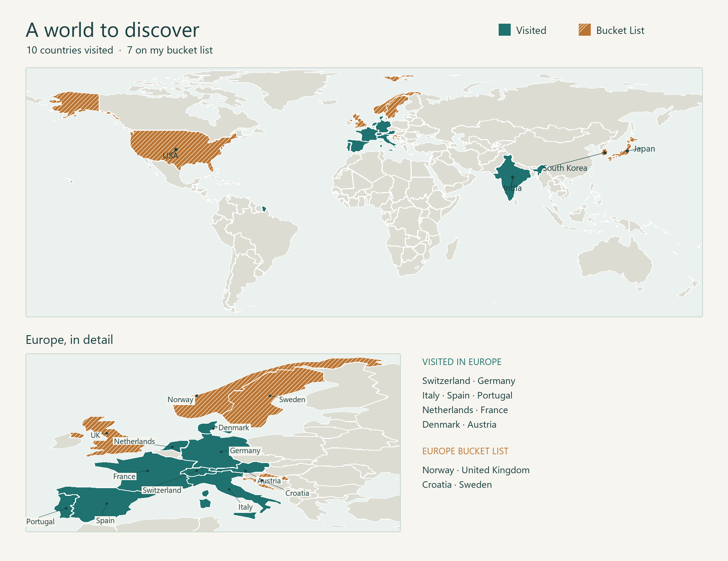The width and height of the screenshot is (728, 561).
Task: Click the Bucket List legend label
Action: point(620,31)
